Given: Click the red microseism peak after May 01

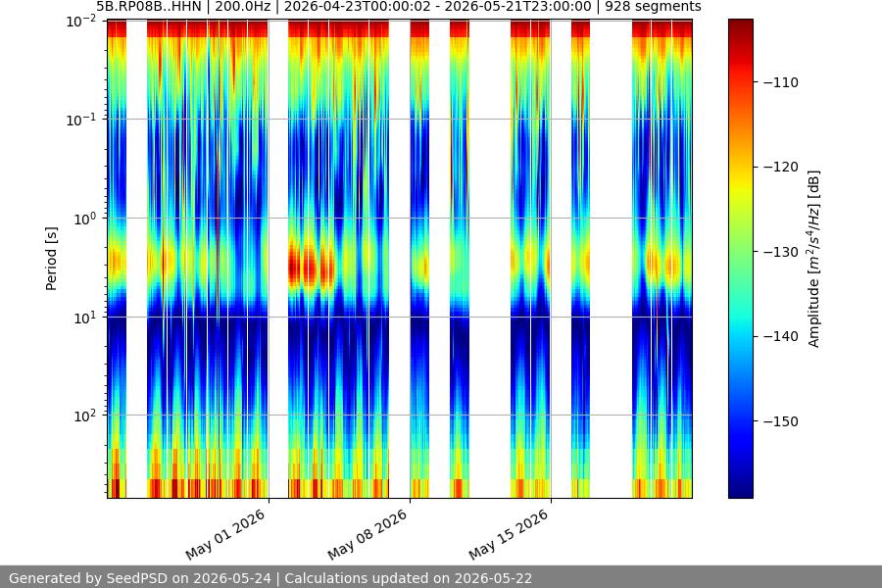Looking at the screenshot, I should click(x=310, y=267).
